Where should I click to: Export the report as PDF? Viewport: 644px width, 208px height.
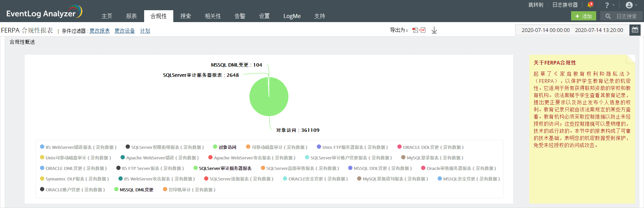pyautogui.click(x=415, y=30)
